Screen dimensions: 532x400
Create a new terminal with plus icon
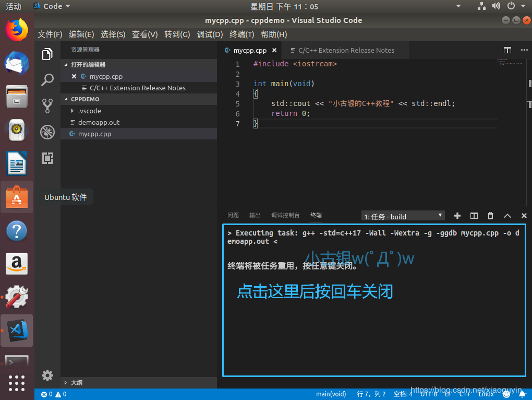[457, 216]
